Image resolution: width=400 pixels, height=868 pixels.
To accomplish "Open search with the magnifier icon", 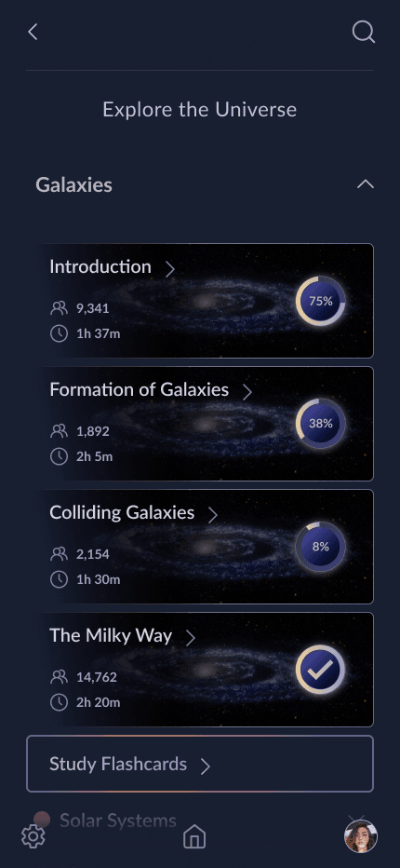I will pyautogui.click(x=364, y=32).
